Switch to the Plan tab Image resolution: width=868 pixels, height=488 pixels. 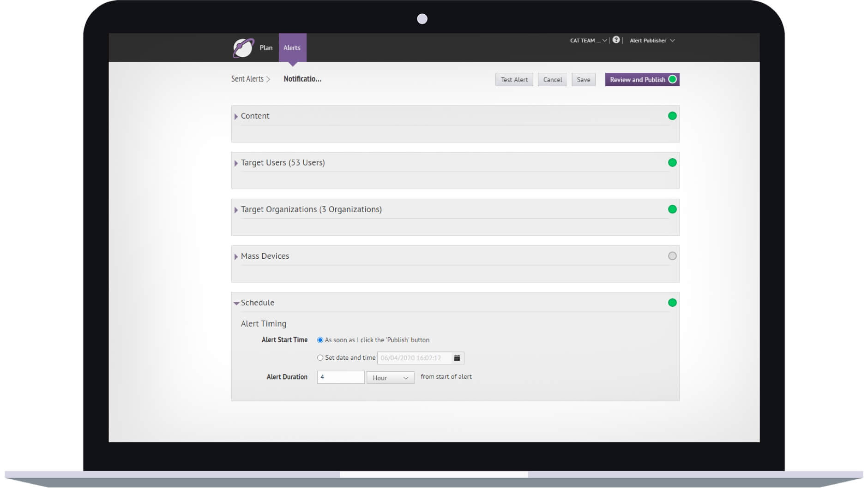tap(266, 48)
